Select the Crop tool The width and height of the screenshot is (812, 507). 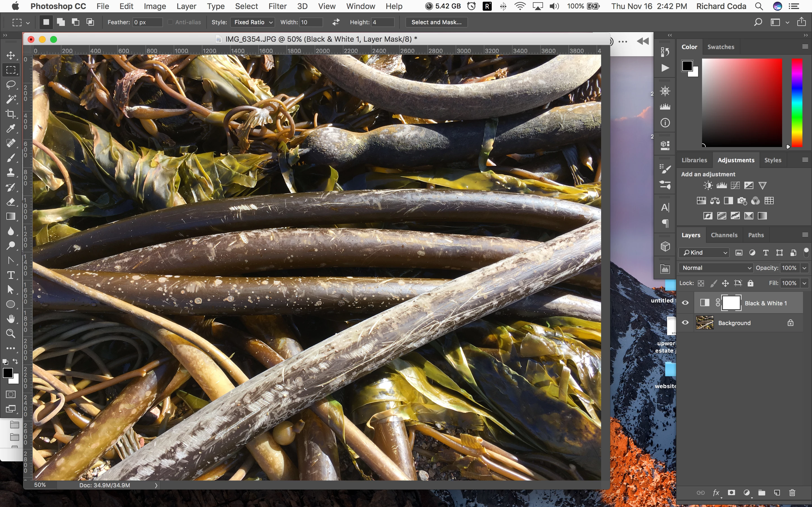[11, 114]
